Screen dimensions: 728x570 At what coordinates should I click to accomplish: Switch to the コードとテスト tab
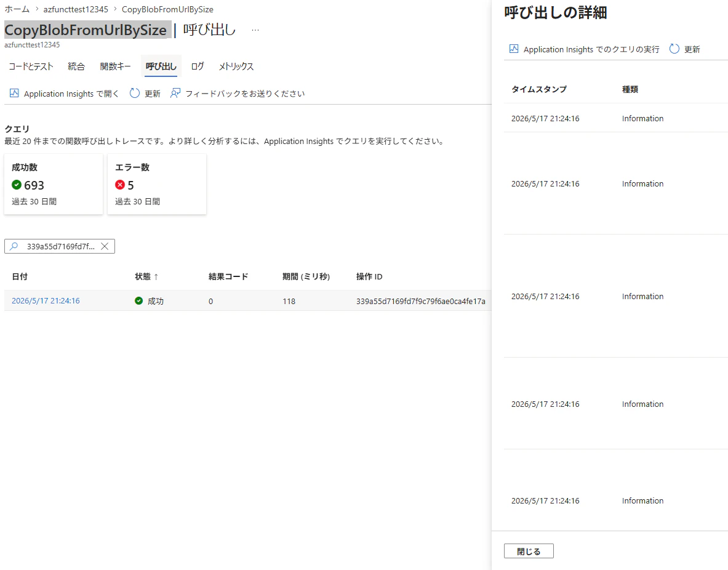click(x=31, y=66)
